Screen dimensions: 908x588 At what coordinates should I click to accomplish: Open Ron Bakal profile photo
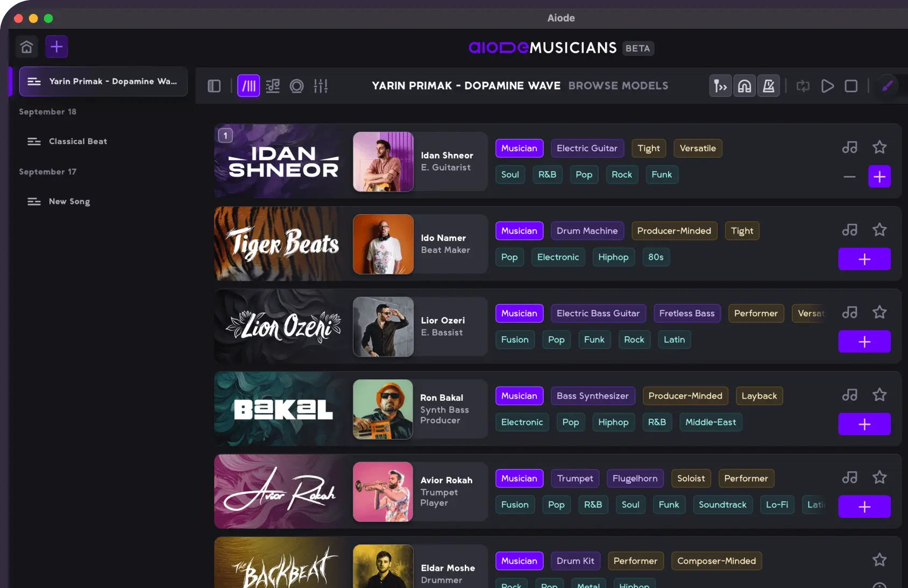pyautogui.click(x=383, y=409)
